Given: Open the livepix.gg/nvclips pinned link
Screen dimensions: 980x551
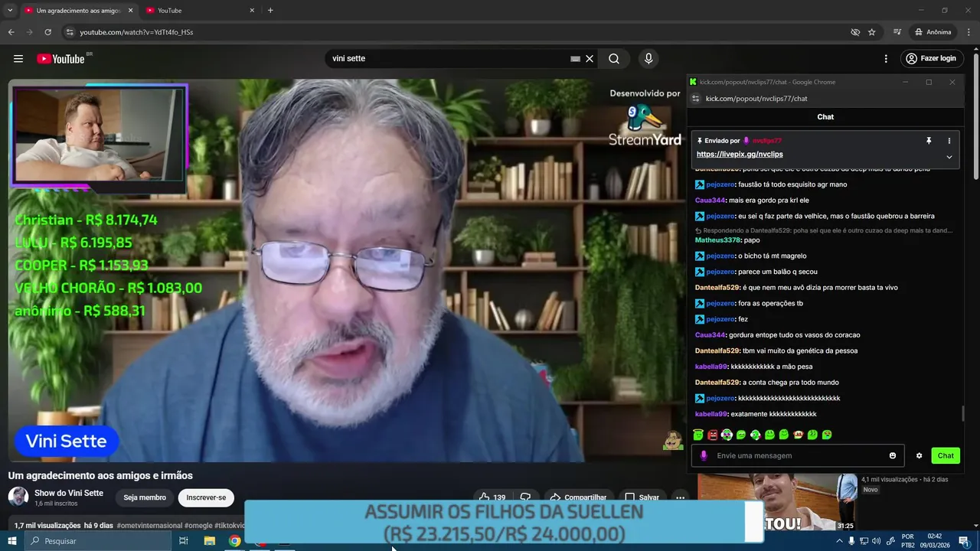Looking at the screenshot, I should click(740, 155).
